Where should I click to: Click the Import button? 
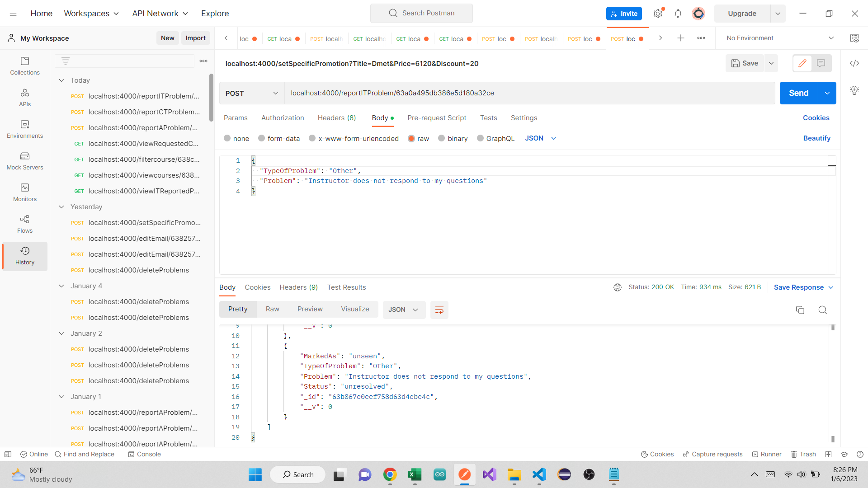(195, 38)
